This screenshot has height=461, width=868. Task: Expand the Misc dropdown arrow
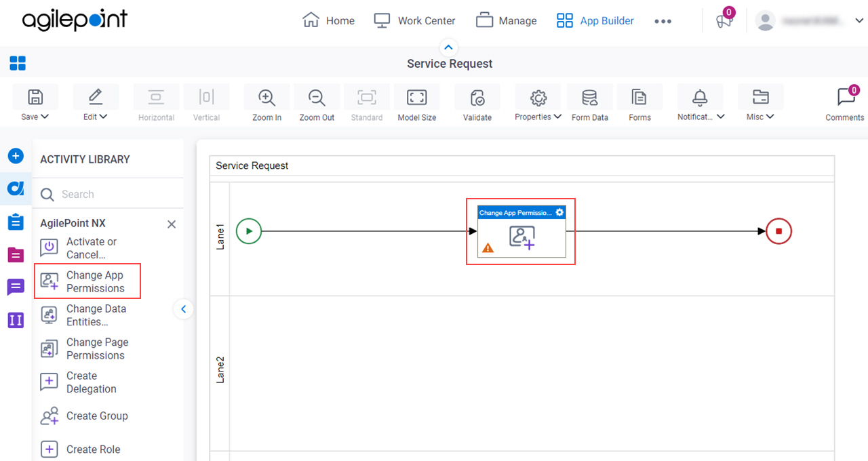point(770,117)
